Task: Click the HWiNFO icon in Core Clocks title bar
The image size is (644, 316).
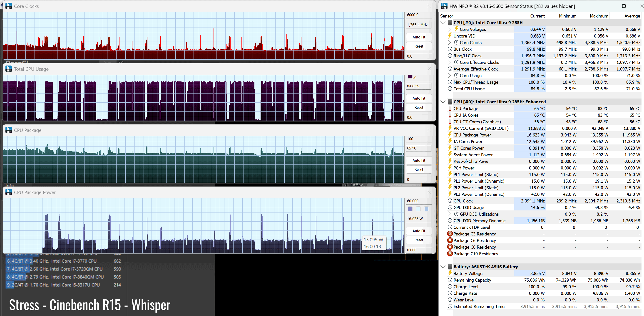Action: 8,6
